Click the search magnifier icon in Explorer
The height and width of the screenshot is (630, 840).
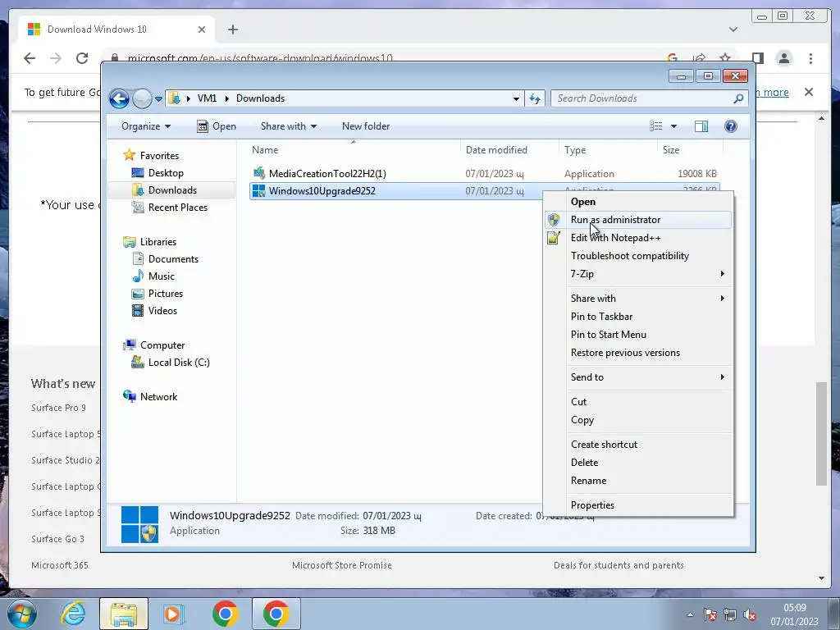pyautogui.click(x=739, y=98)
